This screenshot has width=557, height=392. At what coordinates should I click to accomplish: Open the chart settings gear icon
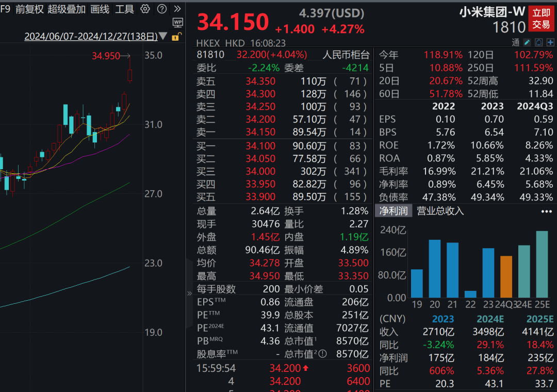[145, 9]
